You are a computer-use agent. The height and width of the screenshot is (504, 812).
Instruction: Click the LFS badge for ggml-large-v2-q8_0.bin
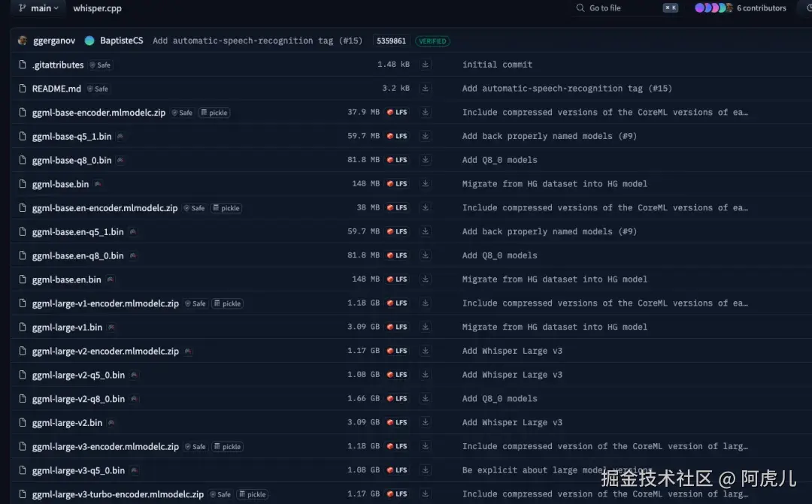click(397, 398)
